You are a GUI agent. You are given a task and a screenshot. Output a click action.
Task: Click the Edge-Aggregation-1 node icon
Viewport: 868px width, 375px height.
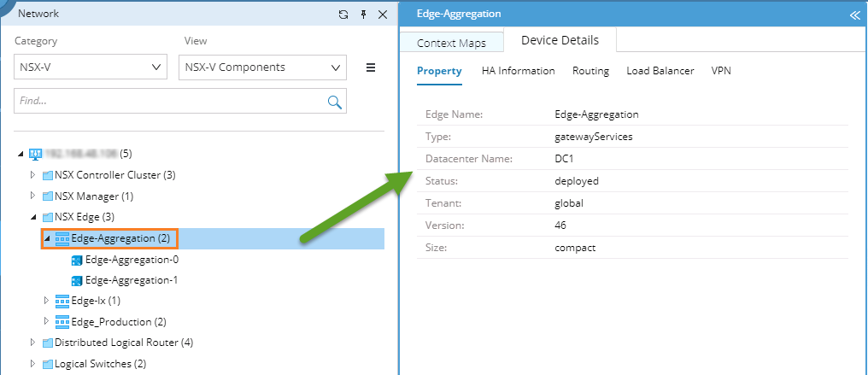(77, 280)
